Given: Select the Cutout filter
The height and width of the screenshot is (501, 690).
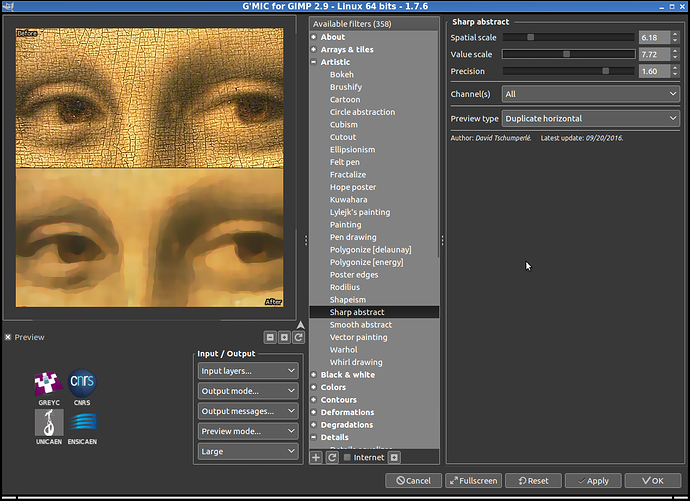Looking at the screenshot, I should click(x=343, y=137).
